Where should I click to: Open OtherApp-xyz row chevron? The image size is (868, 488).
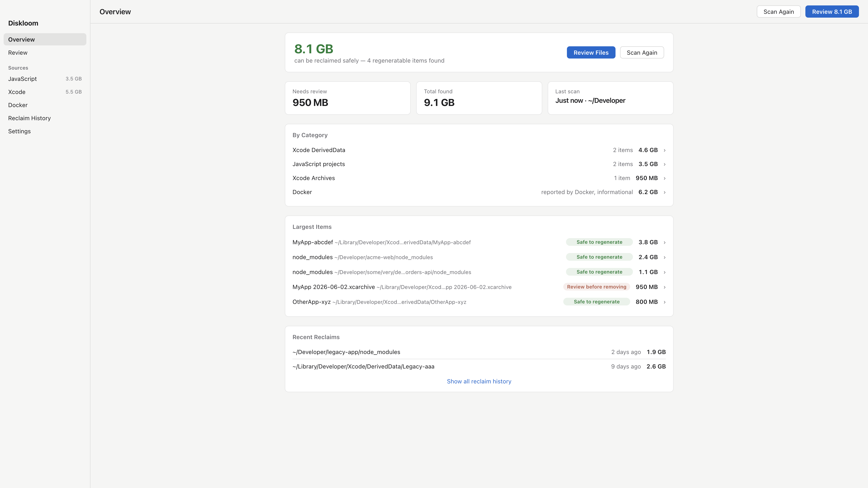665,302
